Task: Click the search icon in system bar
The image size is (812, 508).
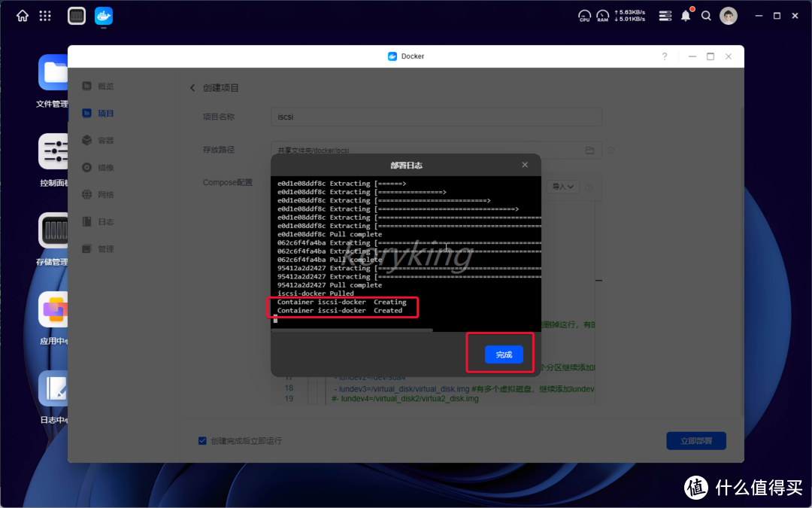Action: 706,15
